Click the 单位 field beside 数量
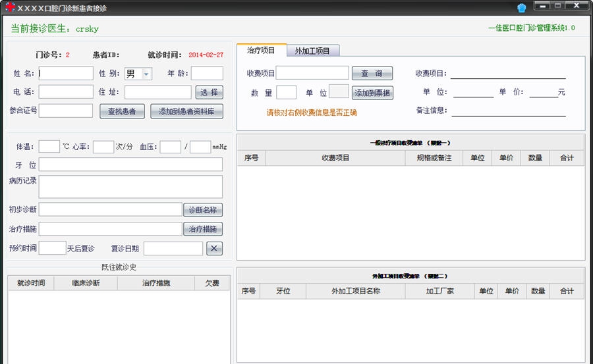 339,91
